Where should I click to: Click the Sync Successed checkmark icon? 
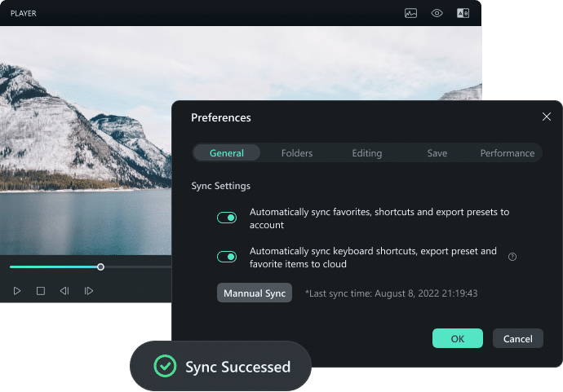point(165,366)
